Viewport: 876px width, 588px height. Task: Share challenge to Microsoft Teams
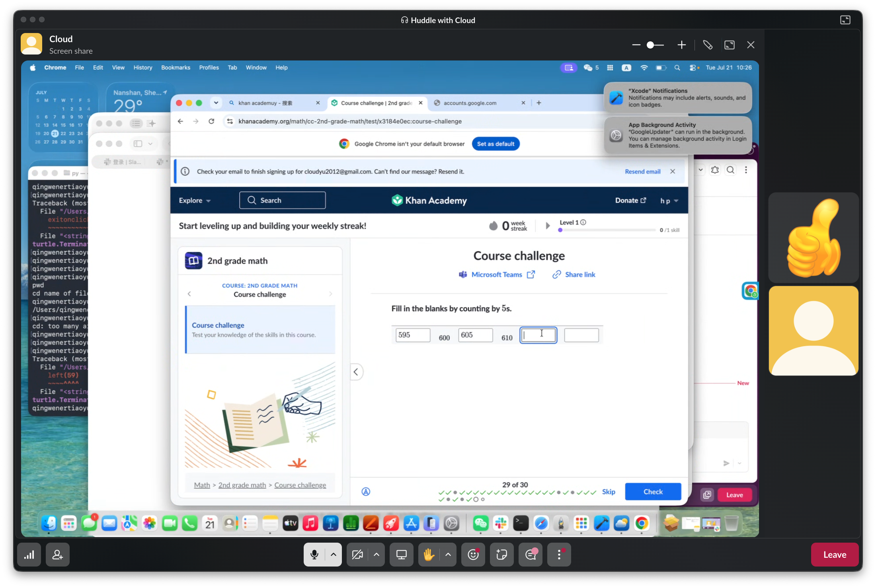pos(497,275)
